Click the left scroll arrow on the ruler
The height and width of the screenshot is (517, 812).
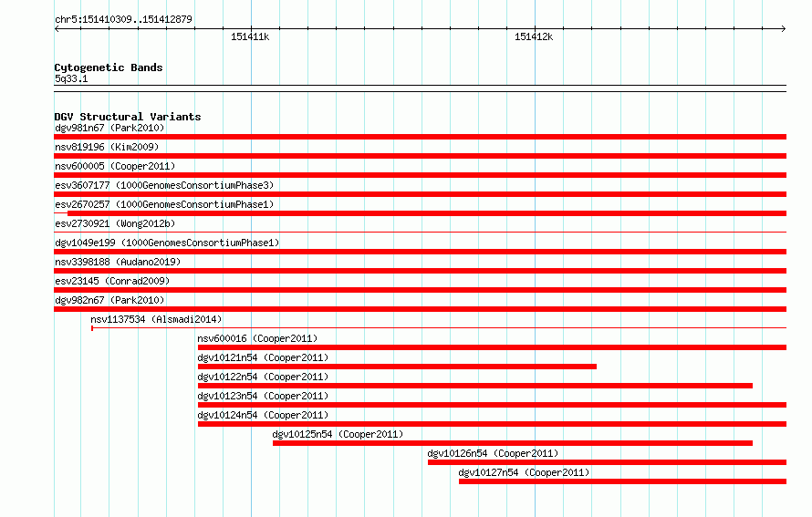(57, 29)
